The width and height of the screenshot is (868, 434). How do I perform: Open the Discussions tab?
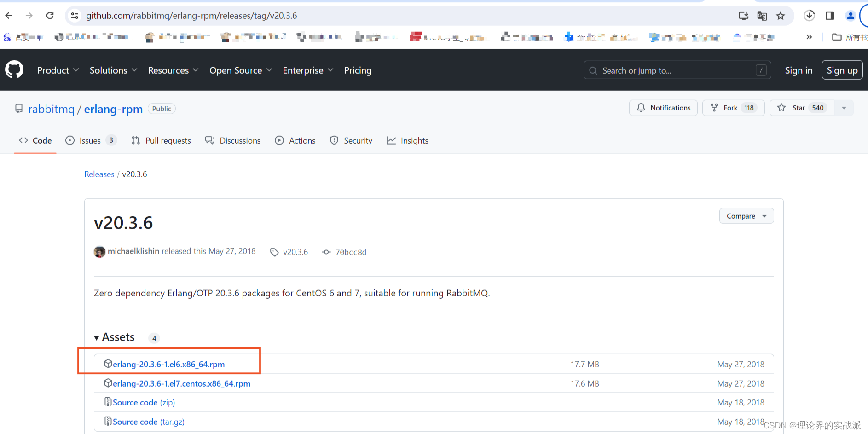pyautogui.click(x=233, y=140)
